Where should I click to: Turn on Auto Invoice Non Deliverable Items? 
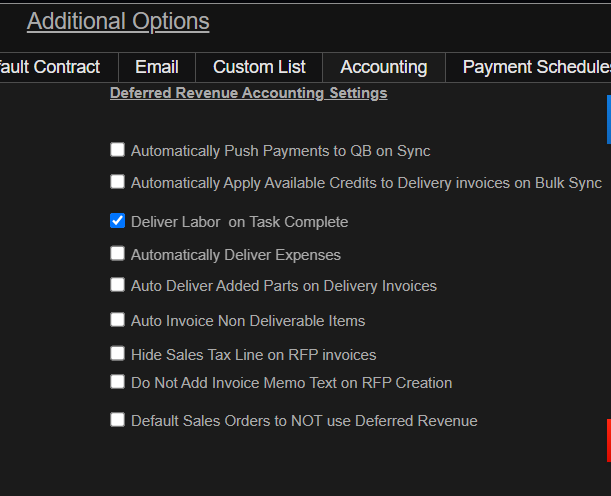click(x=118, y=320)
